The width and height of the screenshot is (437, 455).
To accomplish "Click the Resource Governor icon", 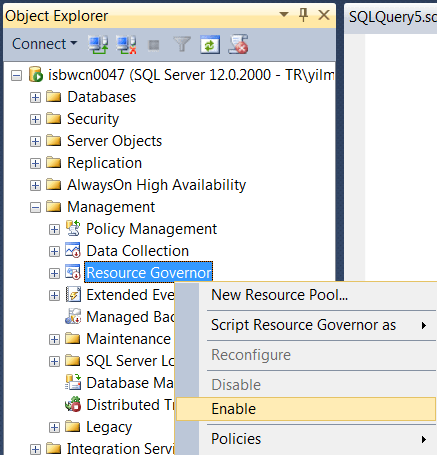I will (x=73, y=272).
